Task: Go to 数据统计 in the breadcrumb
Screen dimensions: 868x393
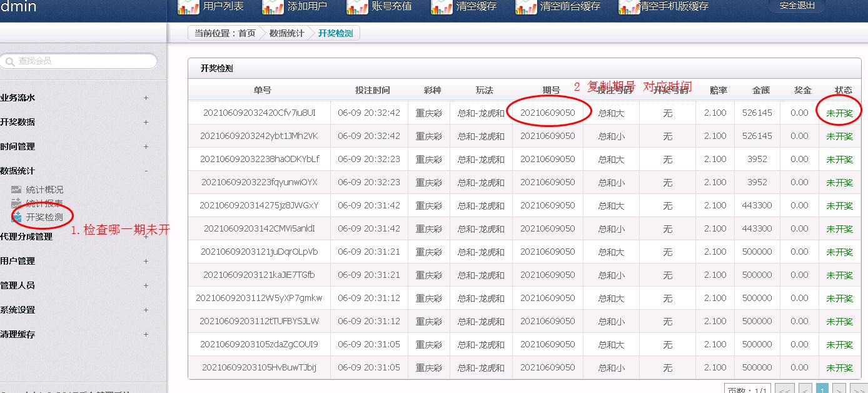Action: pos(286,34)
